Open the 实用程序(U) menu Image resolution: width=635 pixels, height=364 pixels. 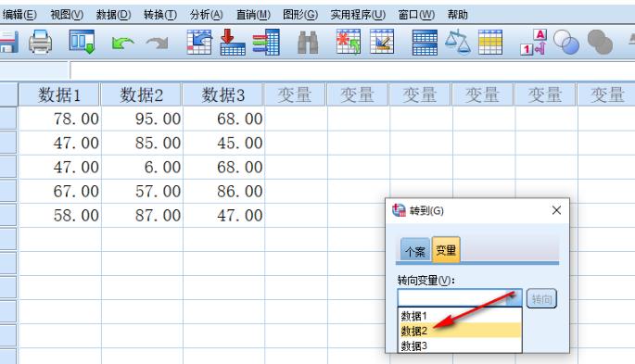point(358,15)
